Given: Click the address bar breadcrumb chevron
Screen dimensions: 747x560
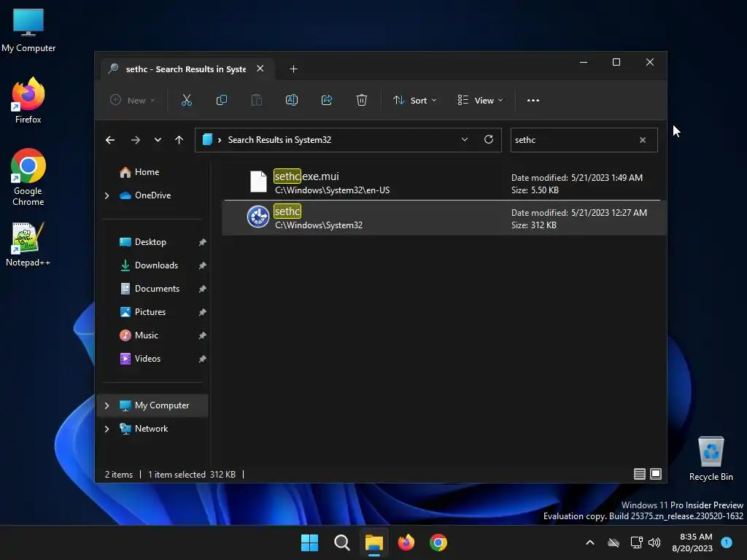Looking at the screenshot, I should pyautogui.click(x=220, y=140).
